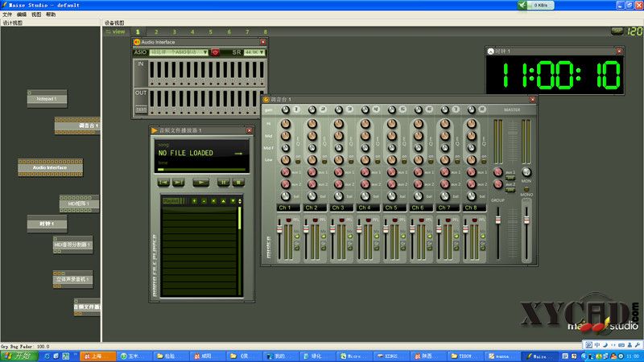The width and height of the screenshot is (644, 362).
Task: Stop the audio file player
Action: pyautogui.click(x=238, y=183)
